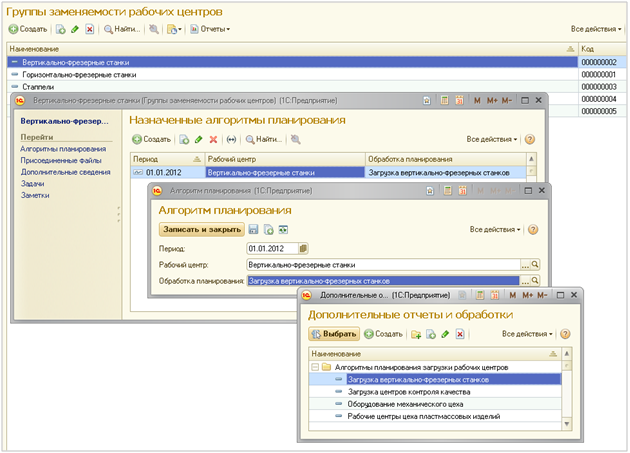Screen dimensions: 630x453
Task: Open Алгоритмы планирования navigation link
Action: [63, 149]
